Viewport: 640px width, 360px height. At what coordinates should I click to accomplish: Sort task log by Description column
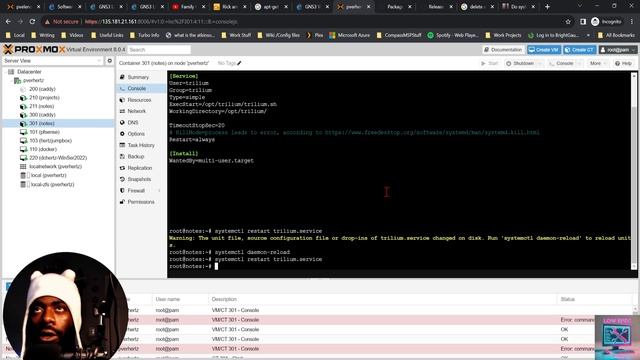pos(382,299)
